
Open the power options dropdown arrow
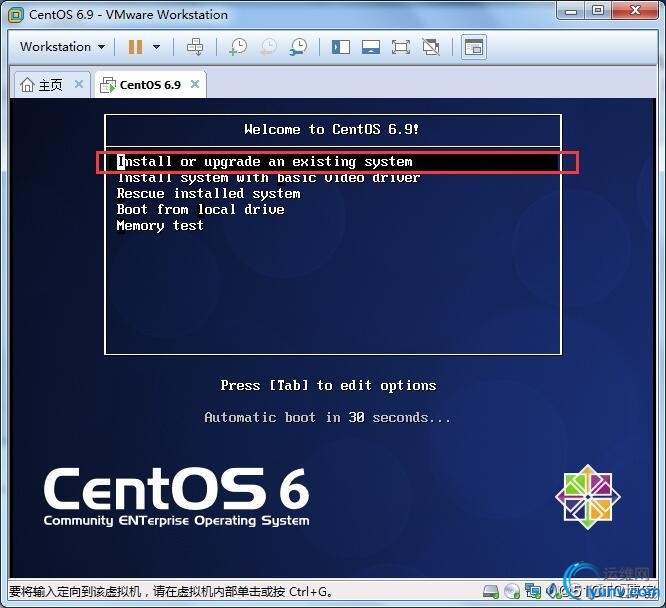click(x=156, y=47)
